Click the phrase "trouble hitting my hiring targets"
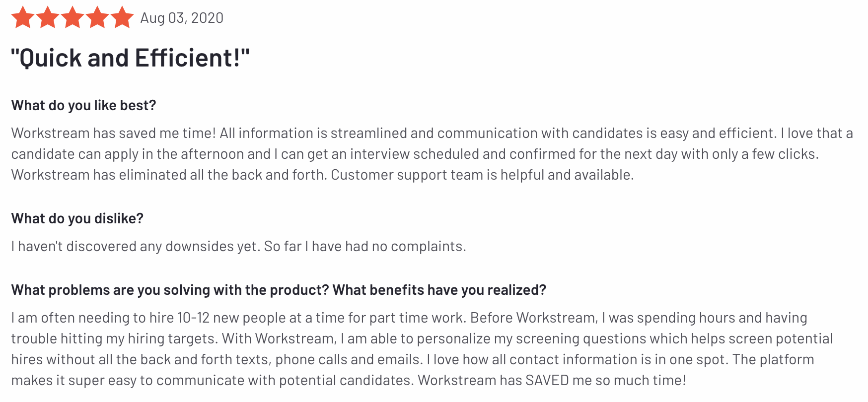This screenshot has height=402, width=868. pos(114,338)
